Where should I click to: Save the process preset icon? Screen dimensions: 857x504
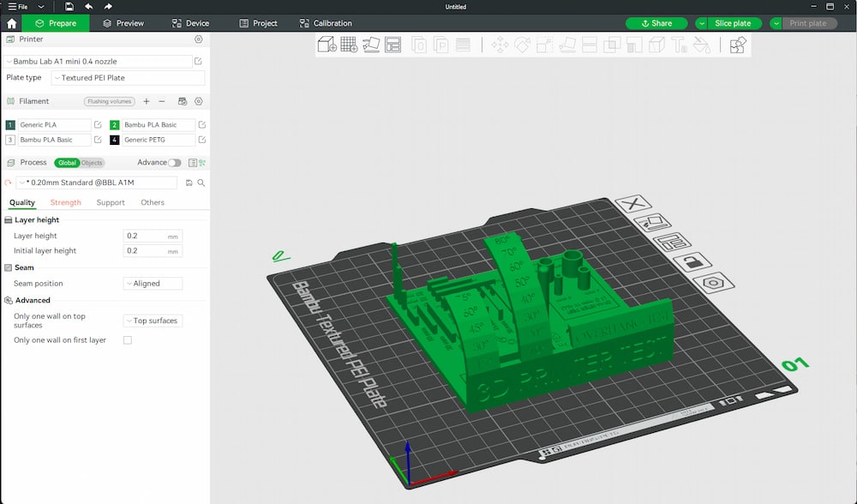(189, 183)
